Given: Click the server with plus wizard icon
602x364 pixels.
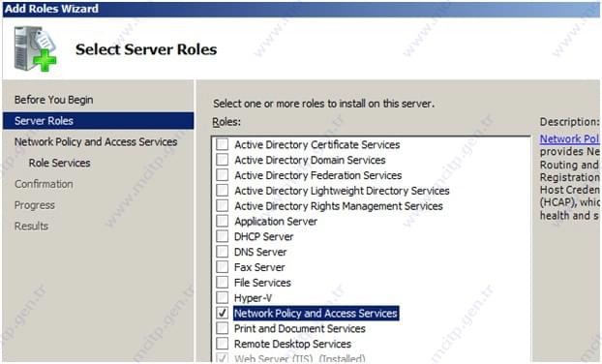Looking at the screenshot, I should [35, 48].
